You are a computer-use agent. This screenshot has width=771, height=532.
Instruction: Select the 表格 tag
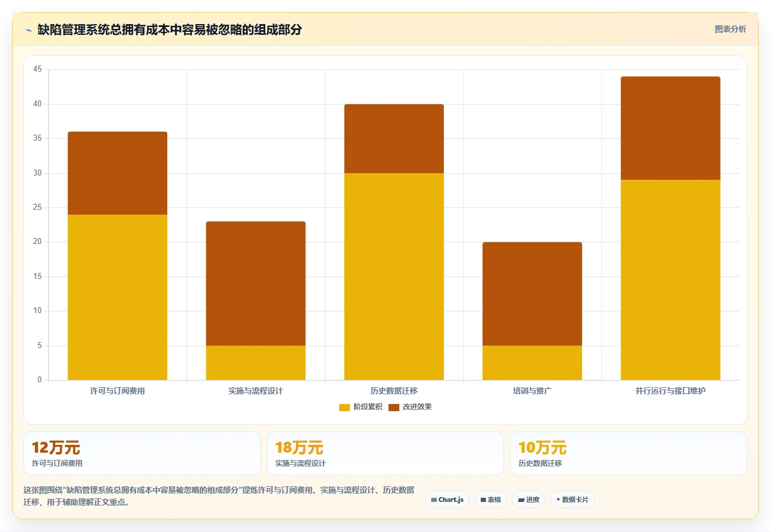[x=491, y=500]
